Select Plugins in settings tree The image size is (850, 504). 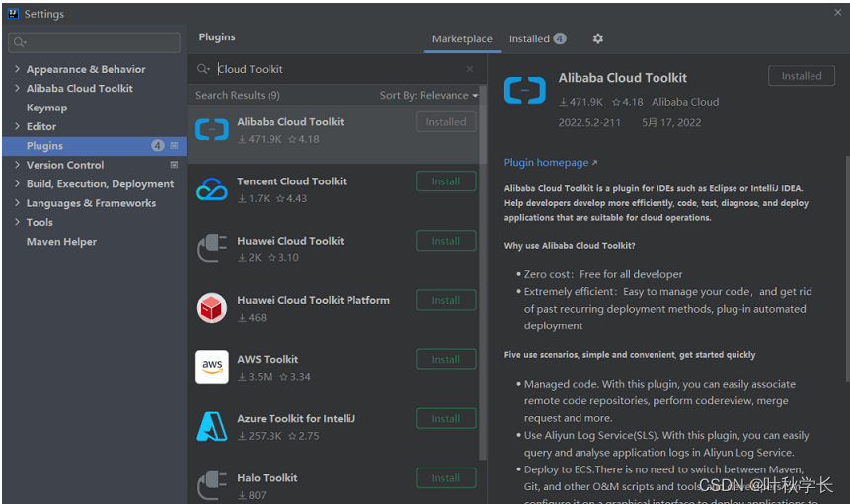click(95, 146)
